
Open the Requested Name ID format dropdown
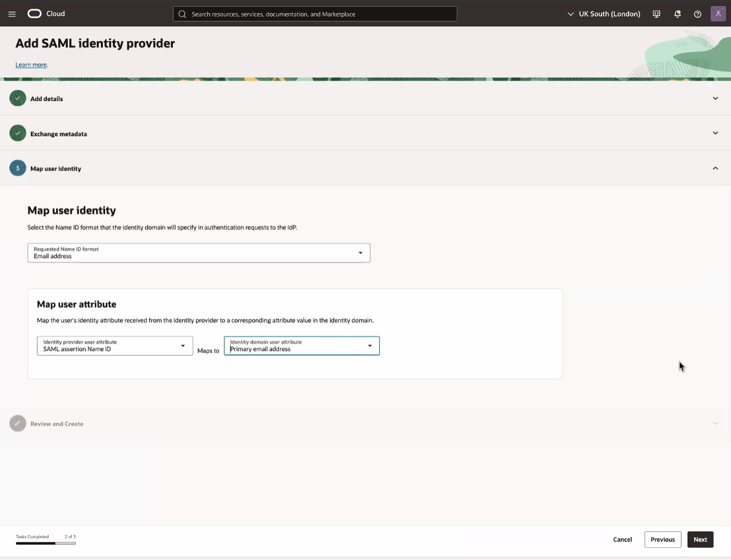[361, 252]
